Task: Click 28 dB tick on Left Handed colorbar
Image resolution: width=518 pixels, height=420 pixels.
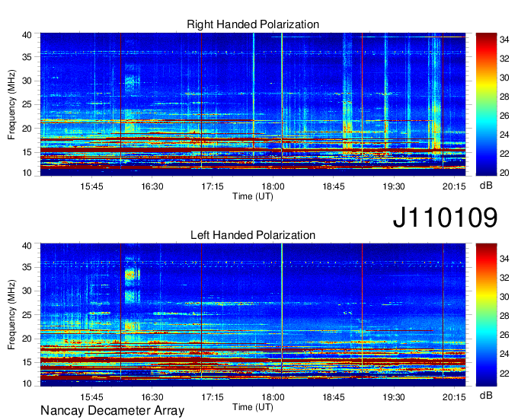Action: click(504, 316)
